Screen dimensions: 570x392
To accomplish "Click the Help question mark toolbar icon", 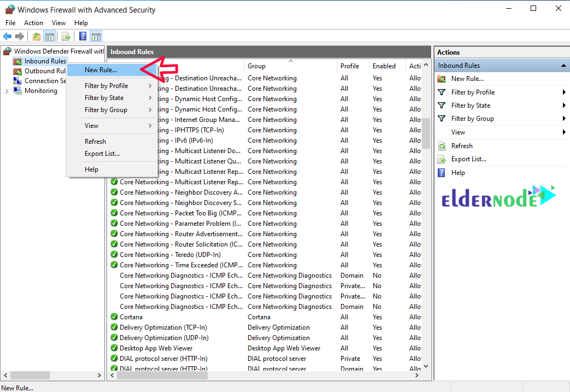I will [x=83, y=36].
